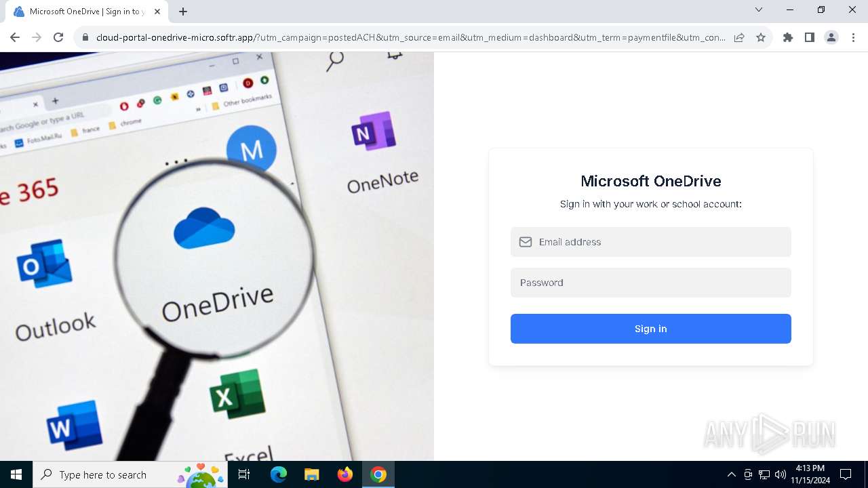The image size is (868, 488).
Task: Launch Microsoft Edge from taskbar
Action: 279,474
